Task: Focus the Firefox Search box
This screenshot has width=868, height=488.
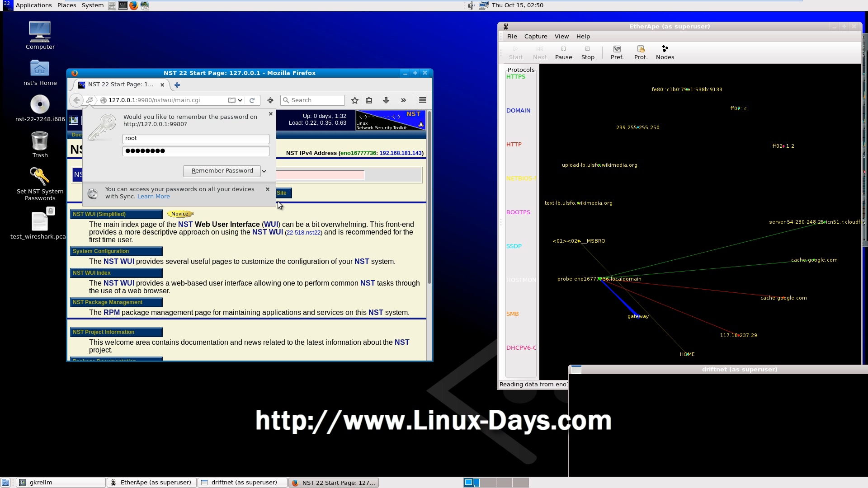Action: (x=313, y=100)
